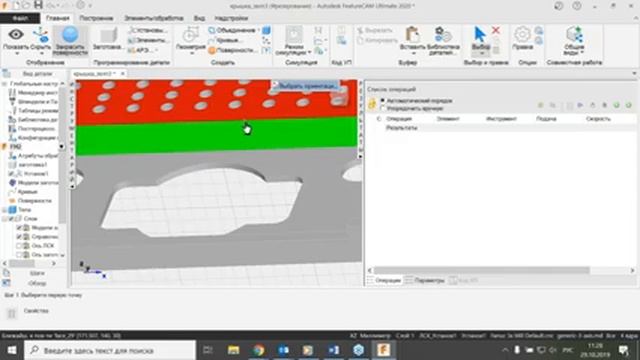Click the Скорость column header

click(x=598, y=119)
